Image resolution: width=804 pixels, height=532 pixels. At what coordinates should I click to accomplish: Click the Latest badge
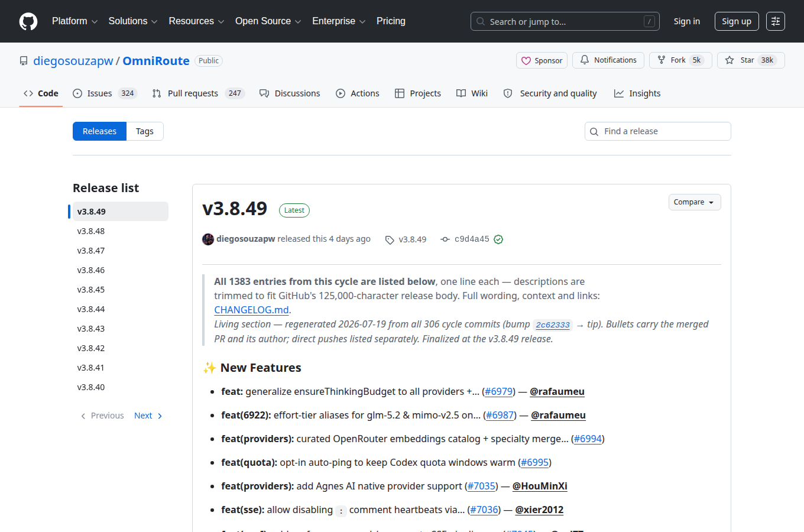point(294,210)
